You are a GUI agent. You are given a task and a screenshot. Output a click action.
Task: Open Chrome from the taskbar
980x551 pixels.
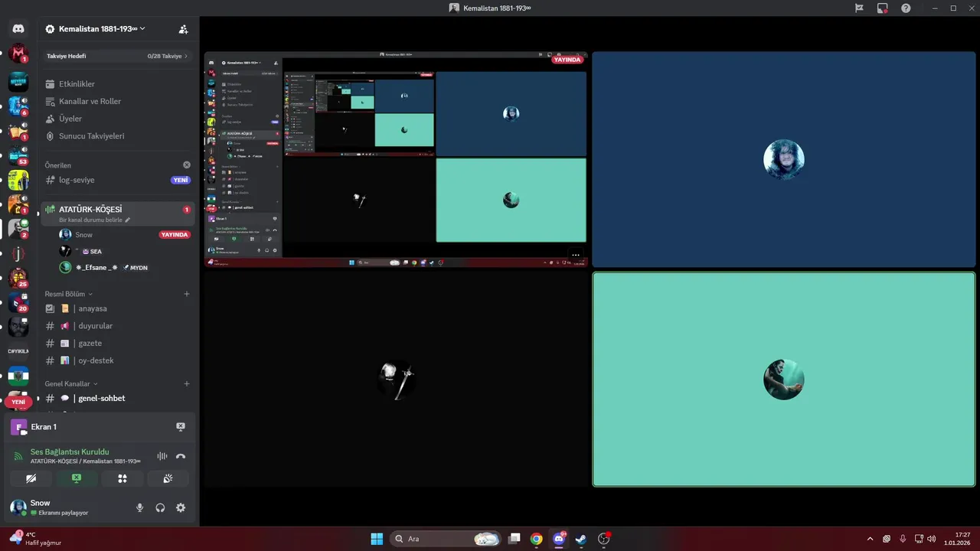(x=537, y=539)
